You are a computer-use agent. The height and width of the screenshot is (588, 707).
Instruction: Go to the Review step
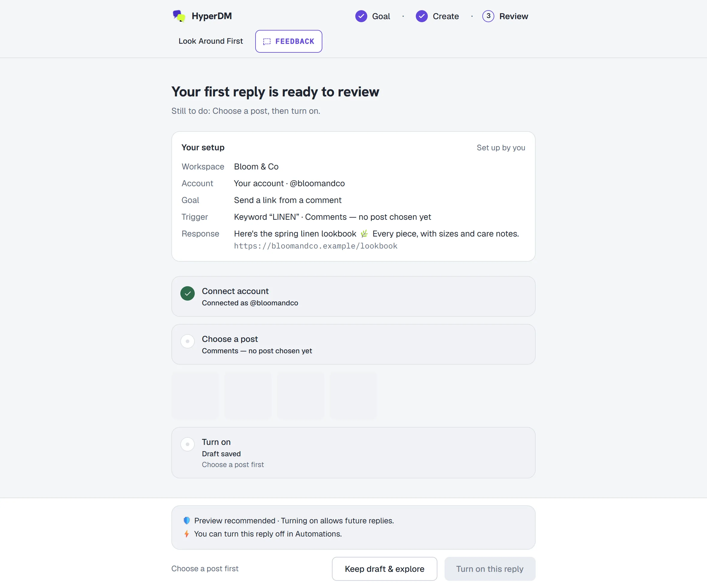click(505, 16)
